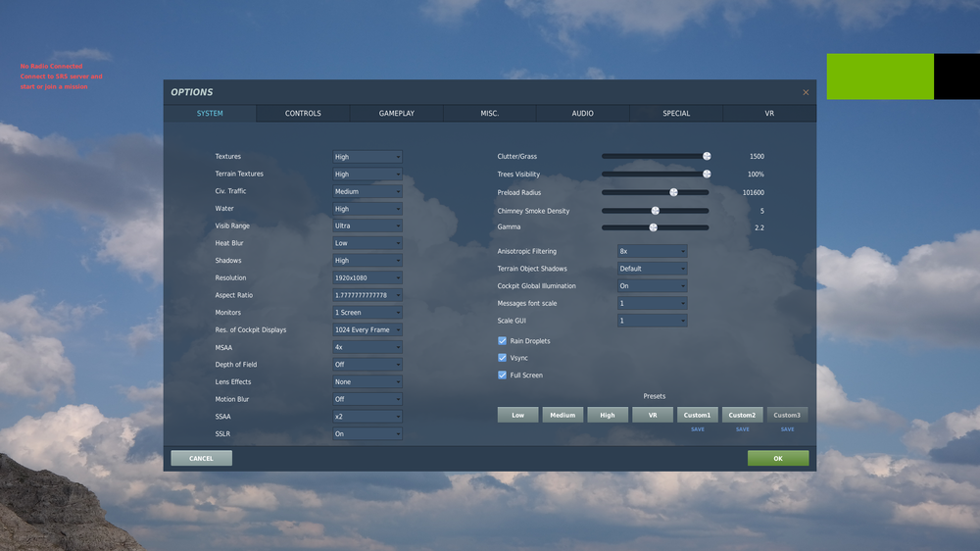Click SAVE under Custom1 preset

click(x=698, y=429)
